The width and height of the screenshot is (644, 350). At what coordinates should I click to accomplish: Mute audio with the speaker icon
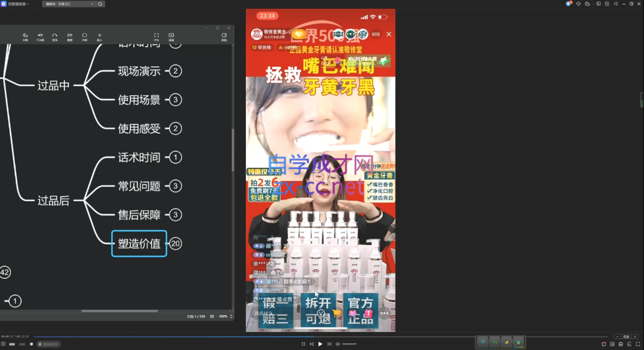(338, 344)
